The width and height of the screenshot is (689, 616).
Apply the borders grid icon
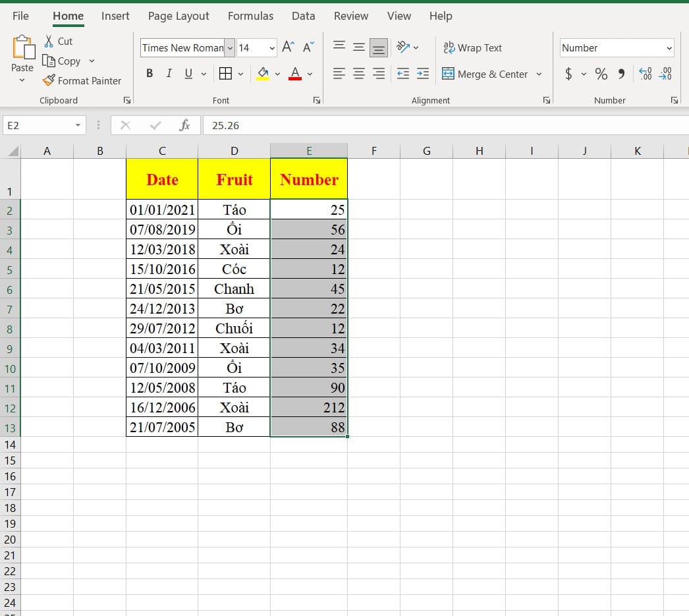click(x=225, y=73)
